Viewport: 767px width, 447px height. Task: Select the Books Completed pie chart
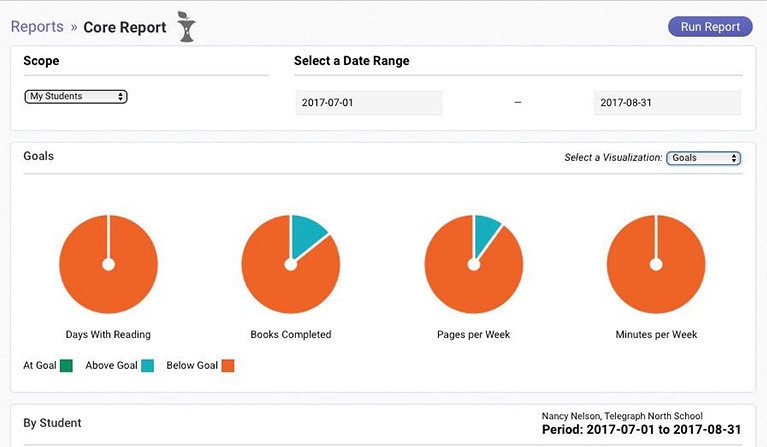click(x=290, y=265)
